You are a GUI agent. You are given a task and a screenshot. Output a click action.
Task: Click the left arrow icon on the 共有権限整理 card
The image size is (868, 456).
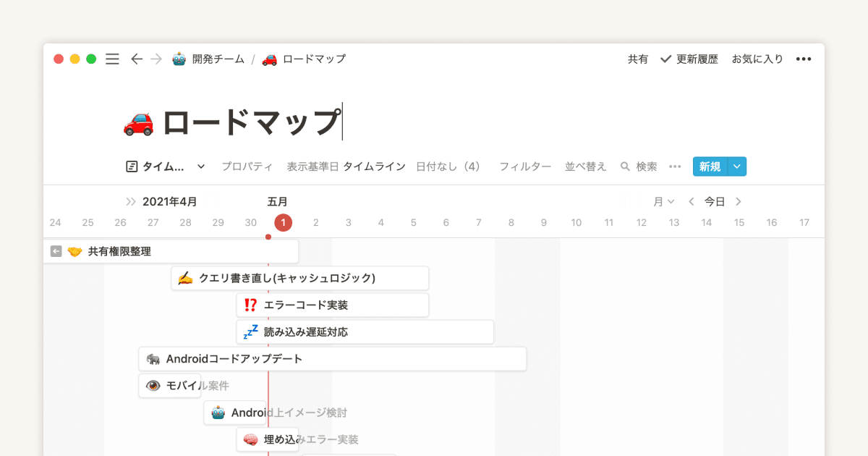coord(56,251)
